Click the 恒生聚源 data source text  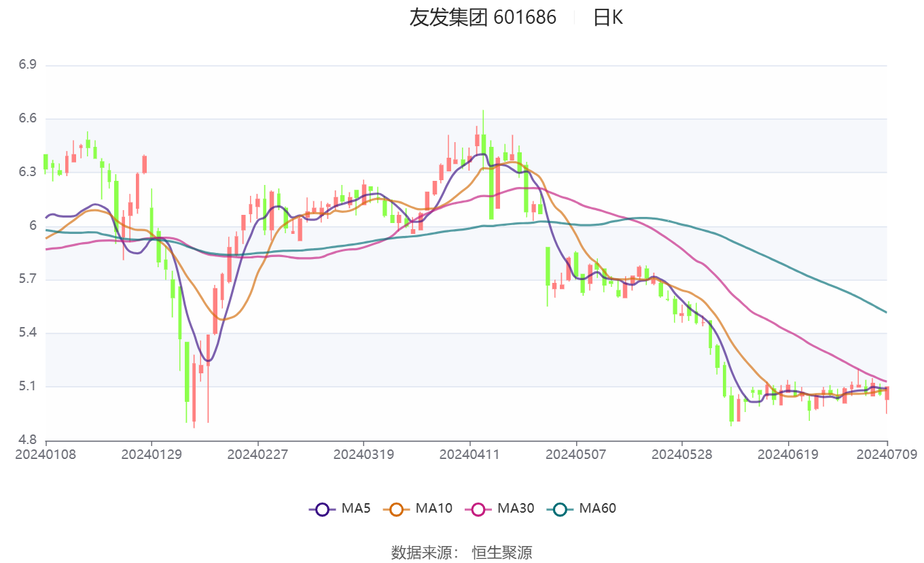point(502,552)
